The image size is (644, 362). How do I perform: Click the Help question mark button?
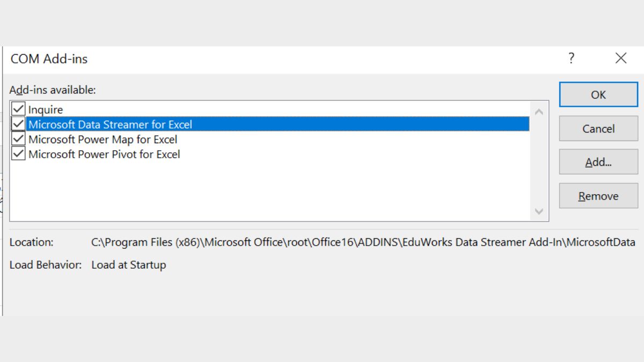pos(572,58)
